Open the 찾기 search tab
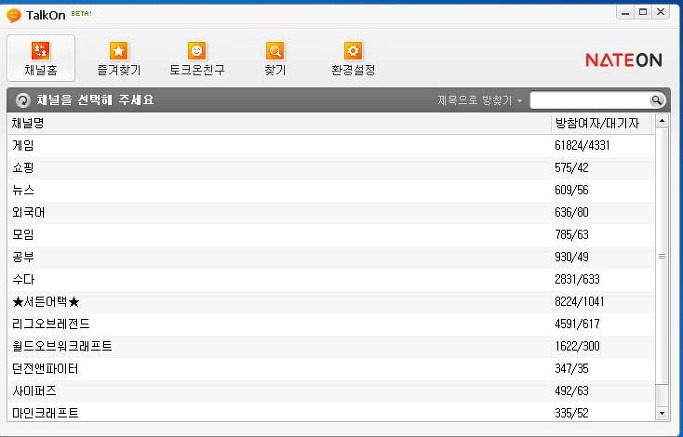 pyautogui.click(x=275, y=58)
